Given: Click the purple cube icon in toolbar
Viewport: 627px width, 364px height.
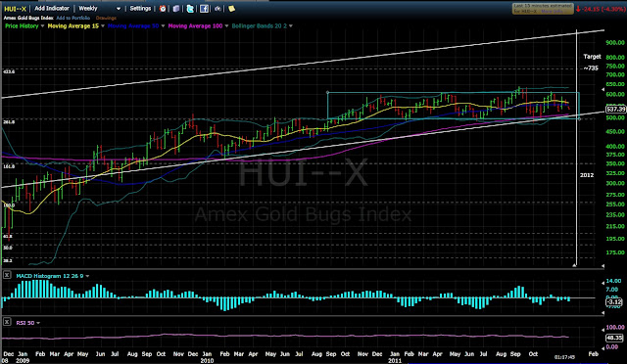Looking at the screenshot, I should pos(176,9).
